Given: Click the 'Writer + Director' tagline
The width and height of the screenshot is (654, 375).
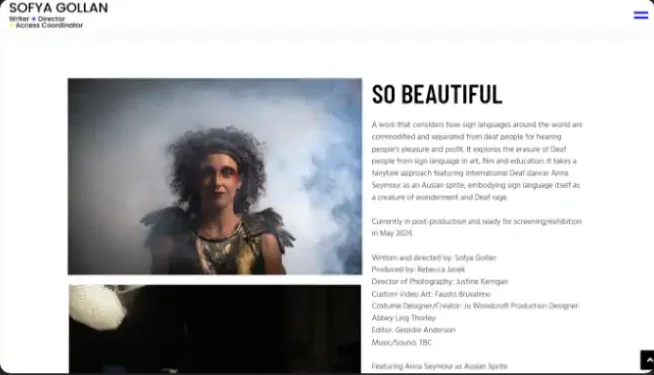Looking at the screenshot, I should 37,19.
